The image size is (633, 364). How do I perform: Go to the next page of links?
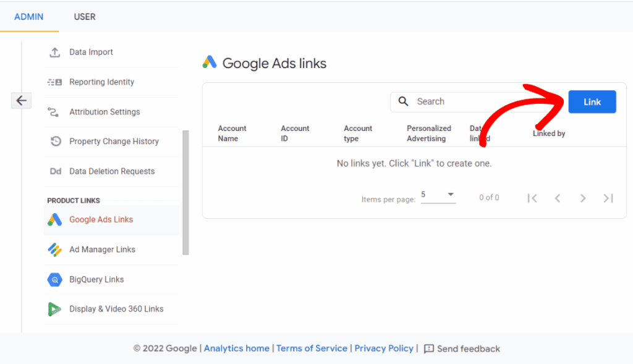click(x=583, y=198)
